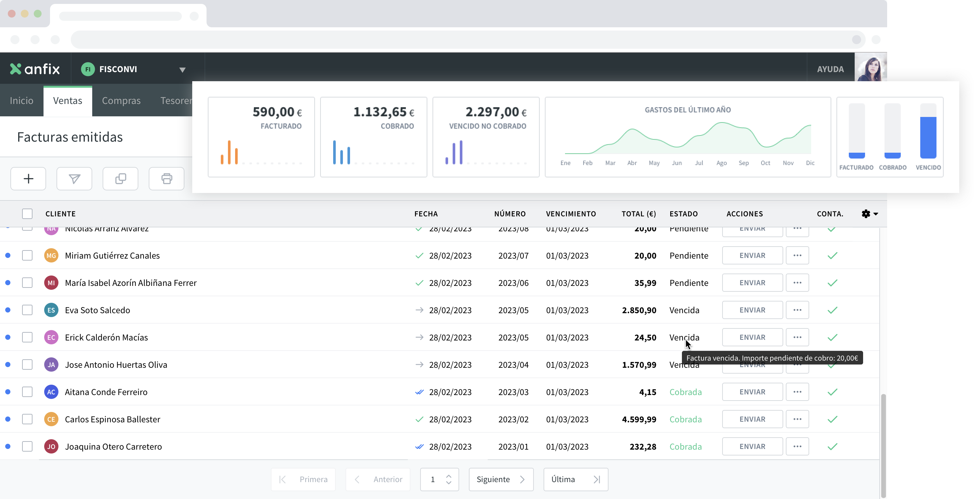Click accounting checkmark for Carlos Espinosa Ballester

[x=832, y=419]
